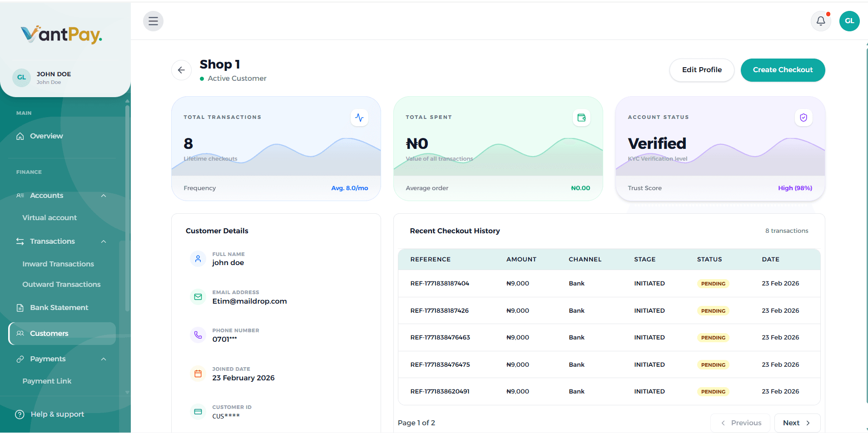This screenshot has width=868, height=433.
Task: Collapse the Payments section
Action: [x=104, y=359]
